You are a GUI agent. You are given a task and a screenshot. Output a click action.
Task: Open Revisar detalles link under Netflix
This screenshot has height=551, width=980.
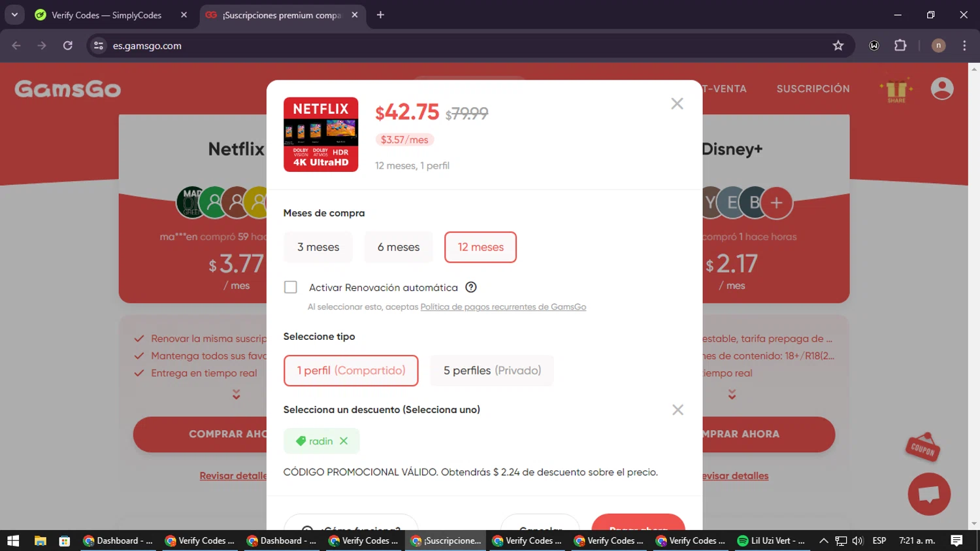pos(233,476)
